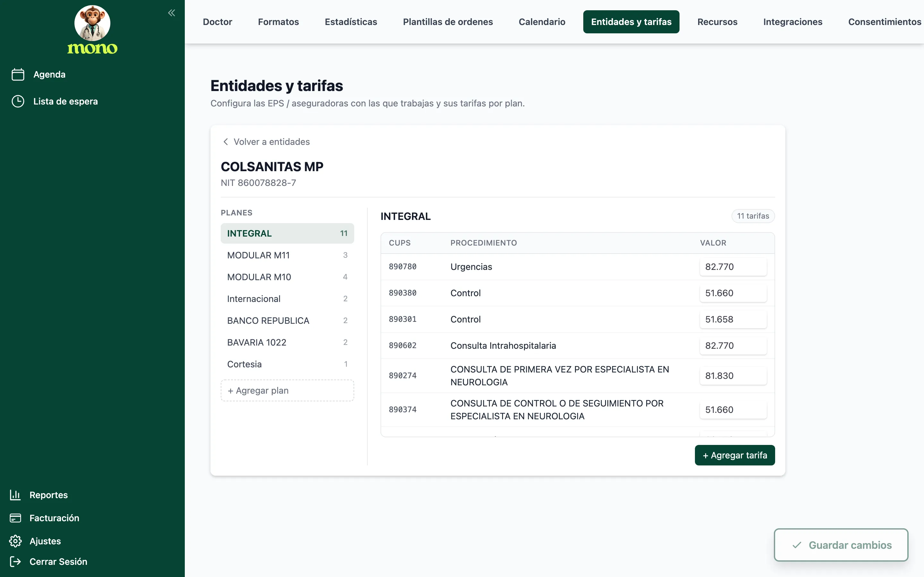Select the Cortesia plan
Screen dimensions: 924x577
287,364
